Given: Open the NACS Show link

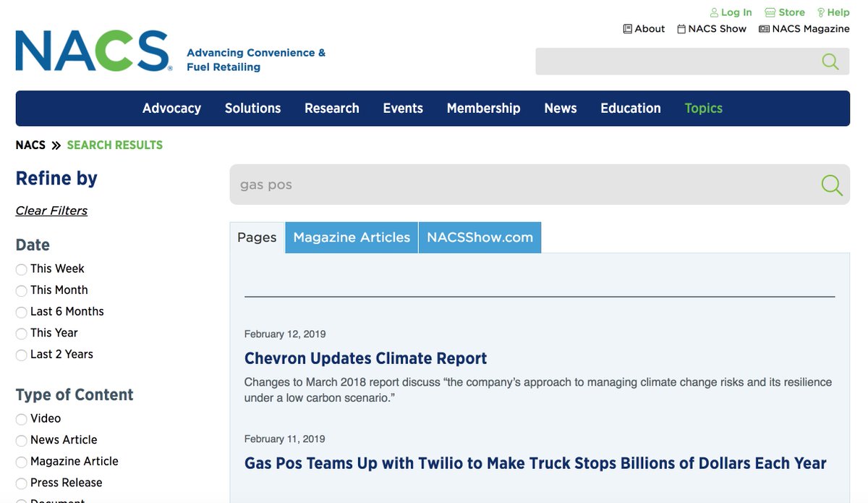Looking at the screenshot, I should point(718,29).
